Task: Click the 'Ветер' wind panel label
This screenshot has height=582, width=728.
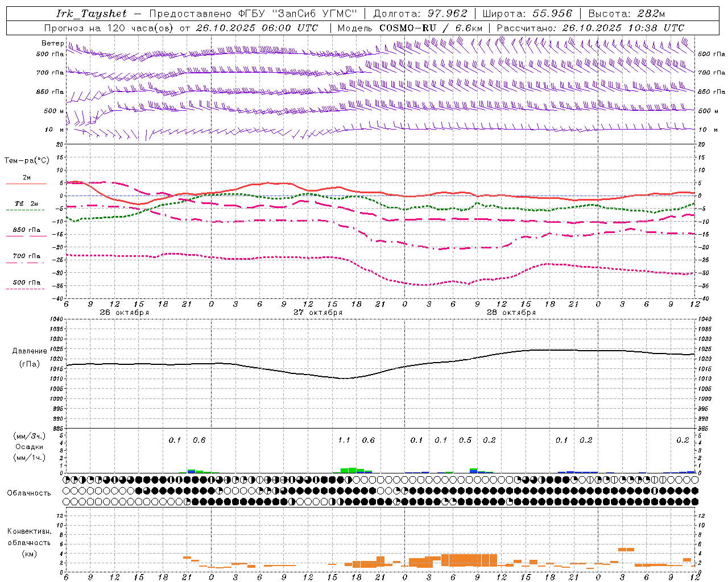Action: point(52,43)
